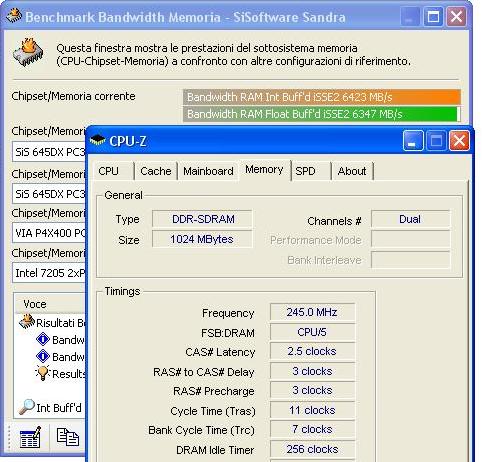This screenshot has height=462, width=483.
Task: Open the first SiS 645DX reference chipset combo
Action: [49, 152]
